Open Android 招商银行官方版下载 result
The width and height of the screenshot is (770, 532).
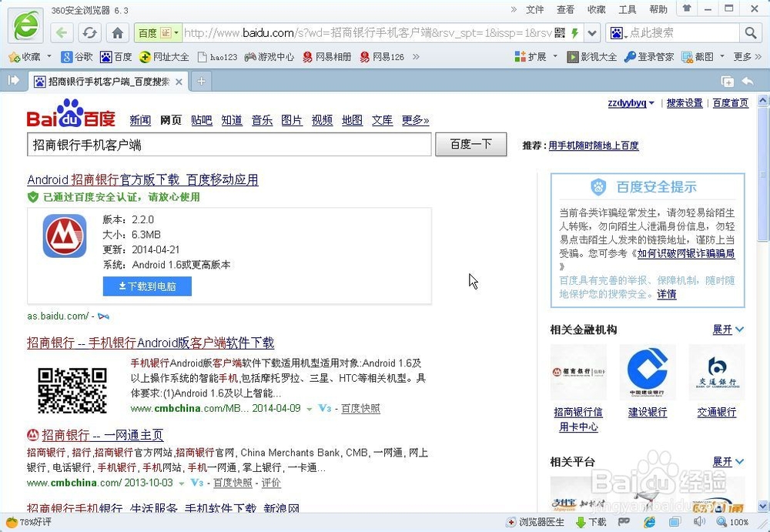tap(143, 180)
